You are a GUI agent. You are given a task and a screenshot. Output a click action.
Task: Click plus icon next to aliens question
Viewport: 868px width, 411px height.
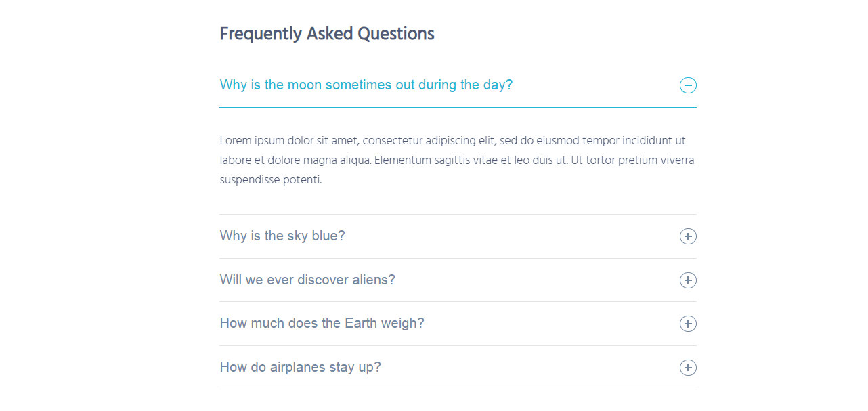point(688,280)
